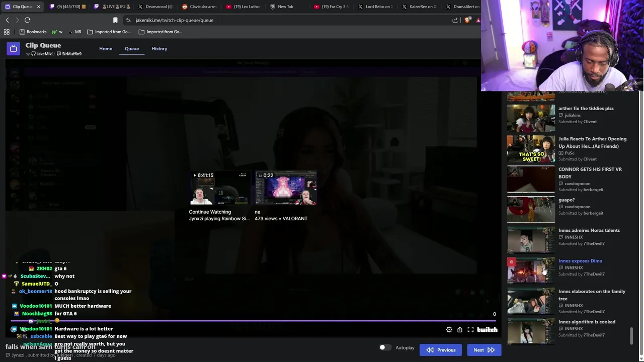Click the queue list scrollbar

631,336
